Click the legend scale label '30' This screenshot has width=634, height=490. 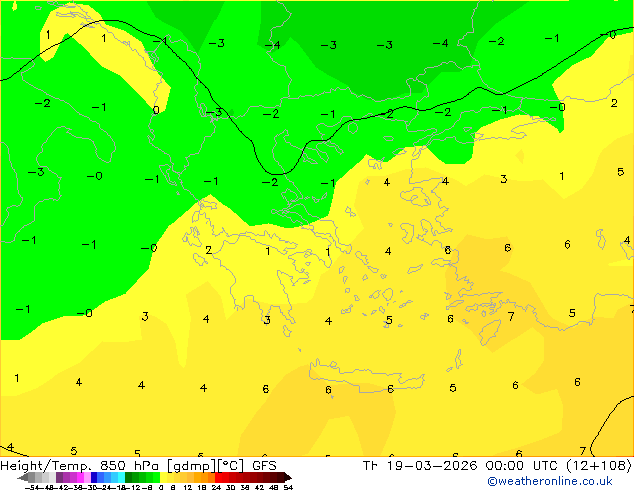230,488
